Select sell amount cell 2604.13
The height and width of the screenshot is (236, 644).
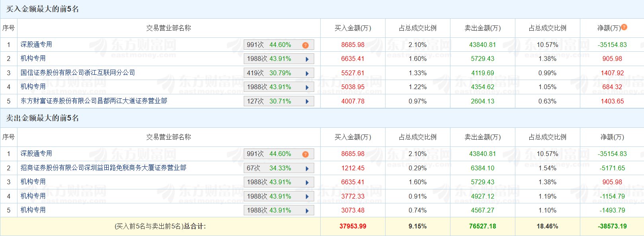click(x=483, y=101)
